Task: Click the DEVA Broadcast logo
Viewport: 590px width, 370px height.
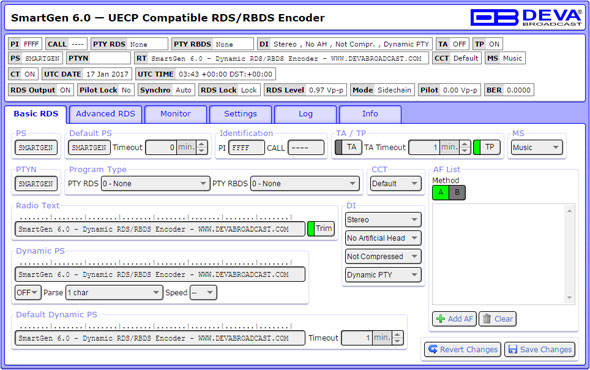Action: pos(526,17)
